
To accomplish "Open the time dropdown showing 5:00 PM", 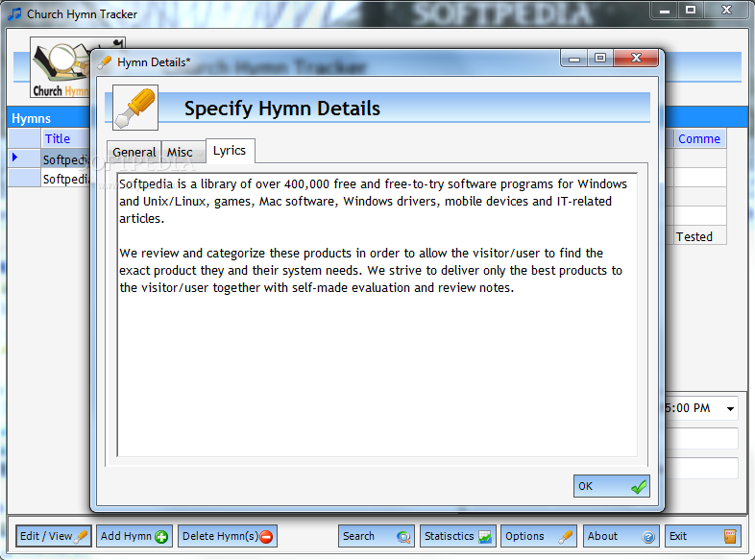I will coord(730,408).
